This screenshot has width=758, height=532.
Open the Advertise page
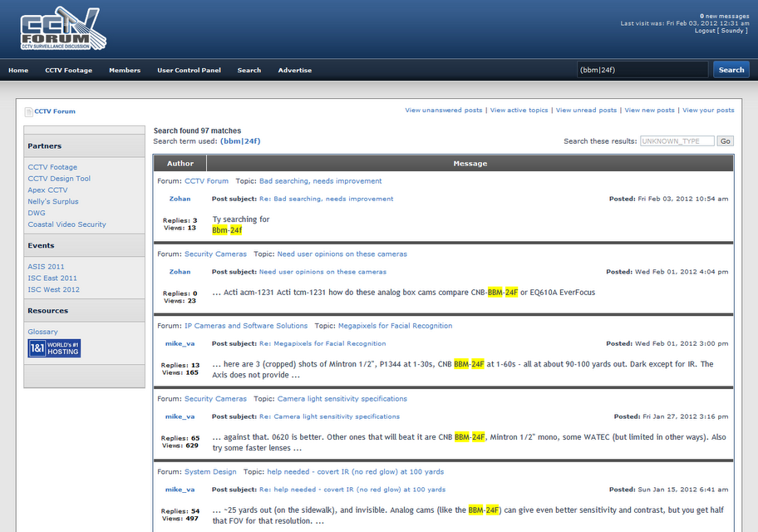295,71
